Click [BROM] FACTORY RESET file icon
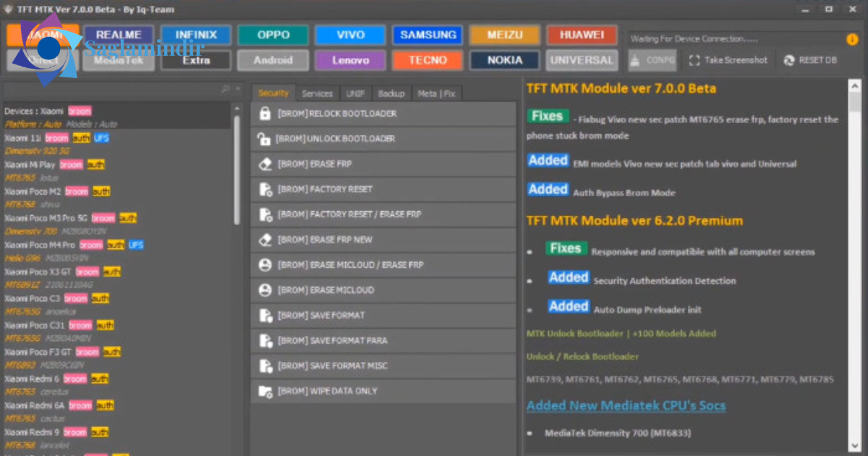 click(x=265, y=190)
